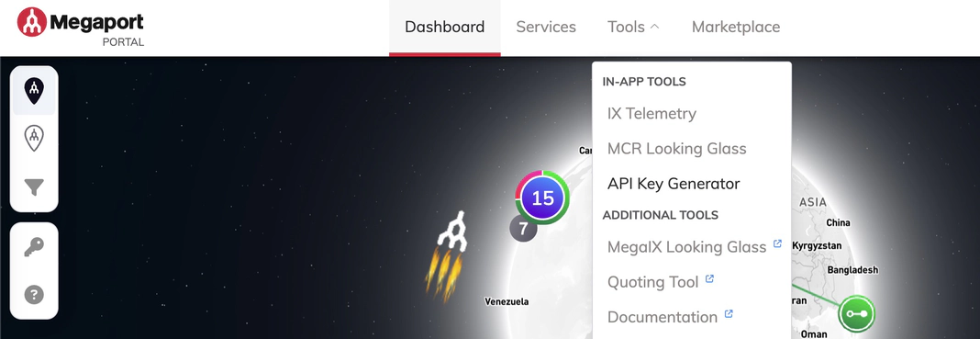Go to the Marketplace tab
The height and width of the screenshot is (339, 980).
[736, 28]
